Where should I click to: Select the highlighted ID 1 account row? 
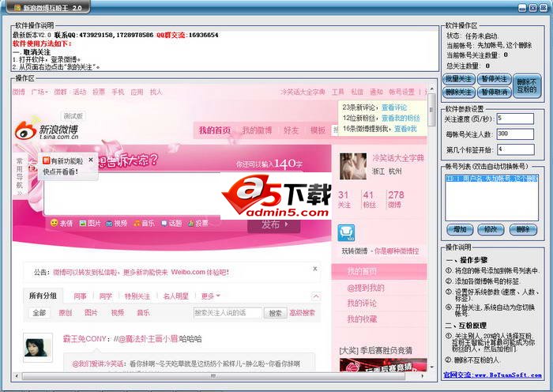tap(491, 179)
